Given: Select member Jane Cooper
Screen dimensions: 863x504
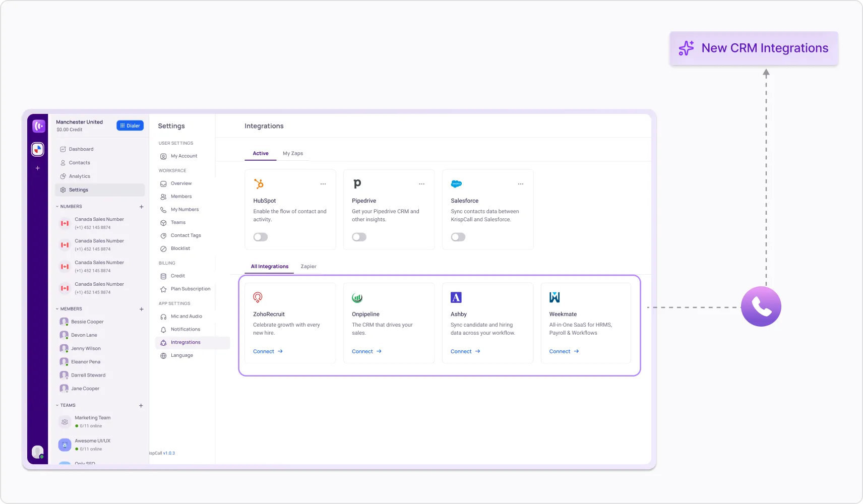Looking at the screenshot, I should coord(80,389).
